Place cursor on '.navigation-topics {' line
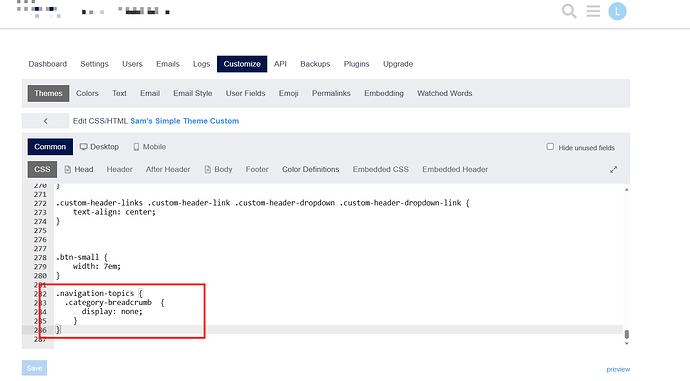690x381 pixels. tap(99, 293)
